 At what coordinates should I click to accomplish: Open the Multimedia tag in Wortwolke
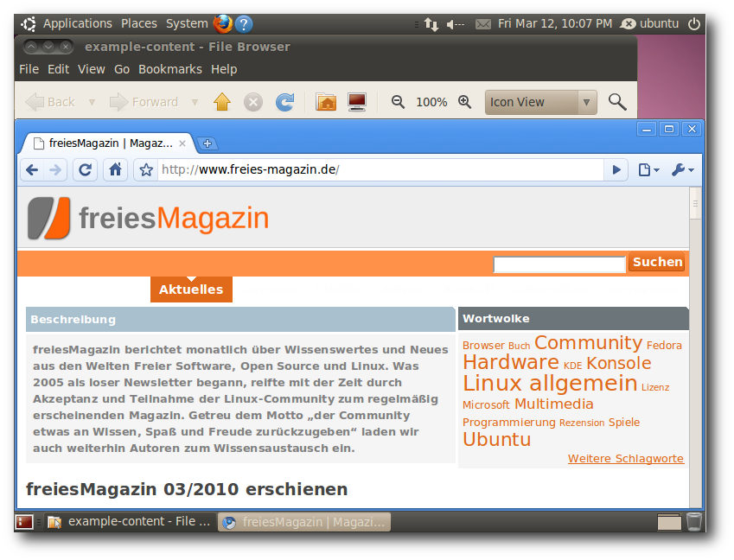pos(554,404)
